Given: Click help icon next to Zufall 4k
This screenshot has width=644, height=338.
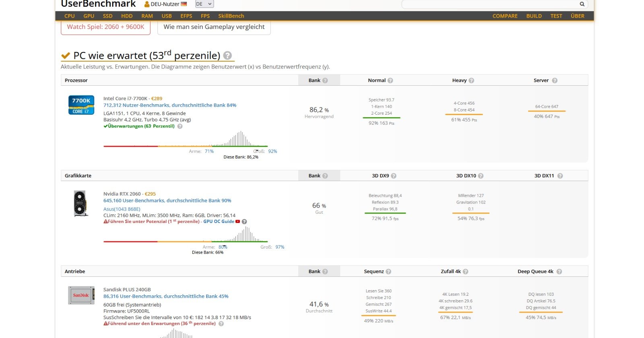Looking at the screenshot, I should (x=465, y=272).
